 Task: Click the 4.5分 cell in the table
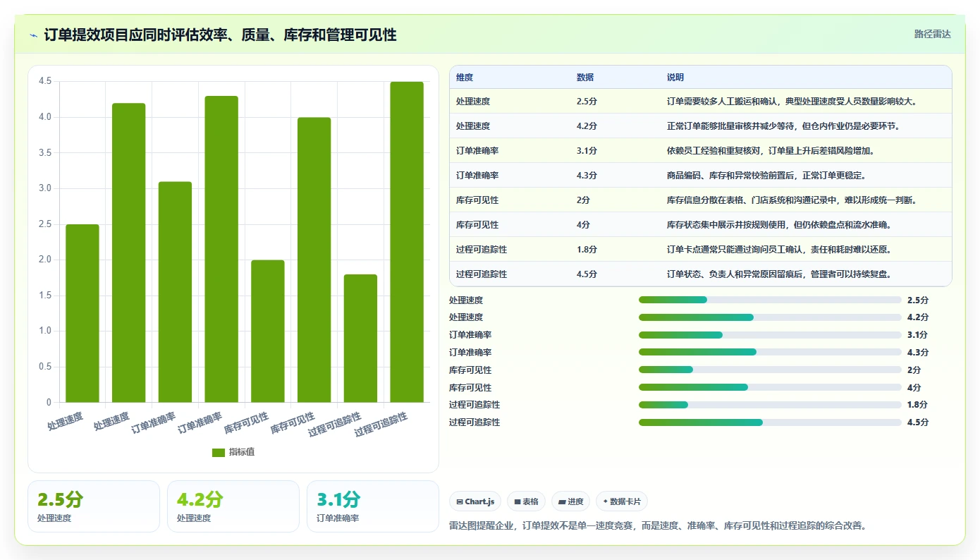coord(587,274)
